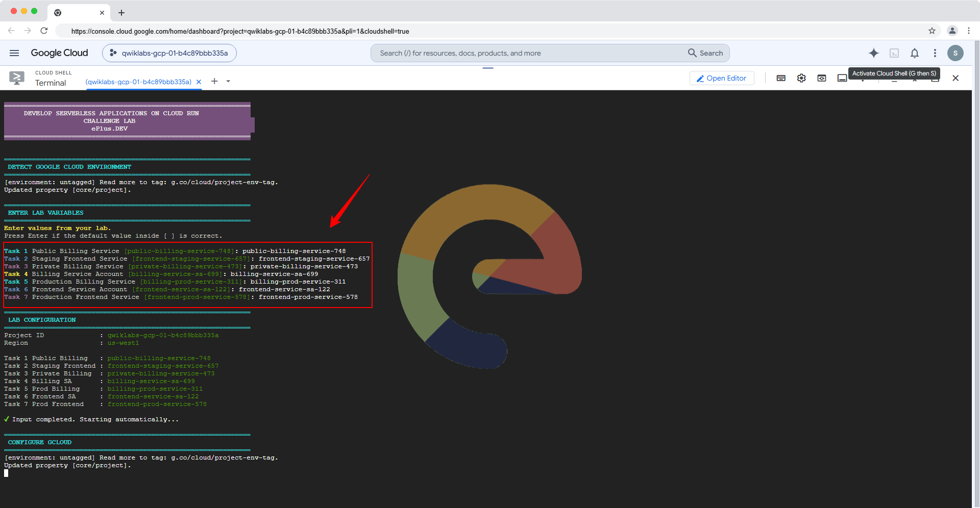Screen dimensions: 980x508
Task: Add a new Cloud Shell terminal tab
Action: [x=214, y=81]
